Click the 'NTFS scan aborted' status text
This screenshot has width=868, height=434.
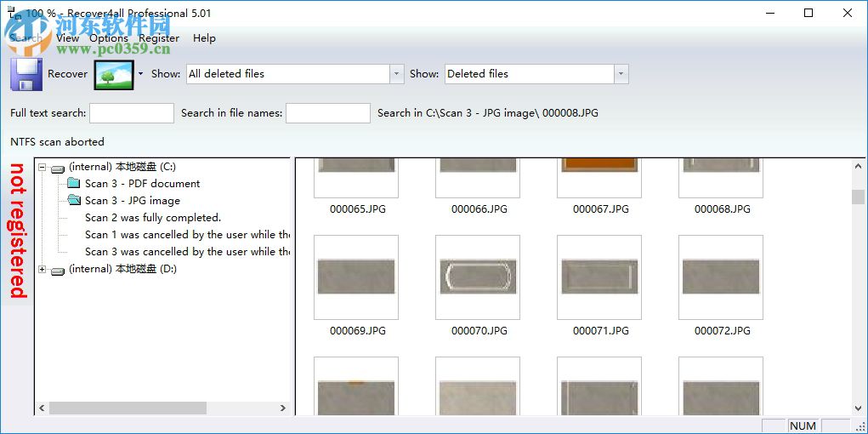pyautogui.click(x=57, y=142)
